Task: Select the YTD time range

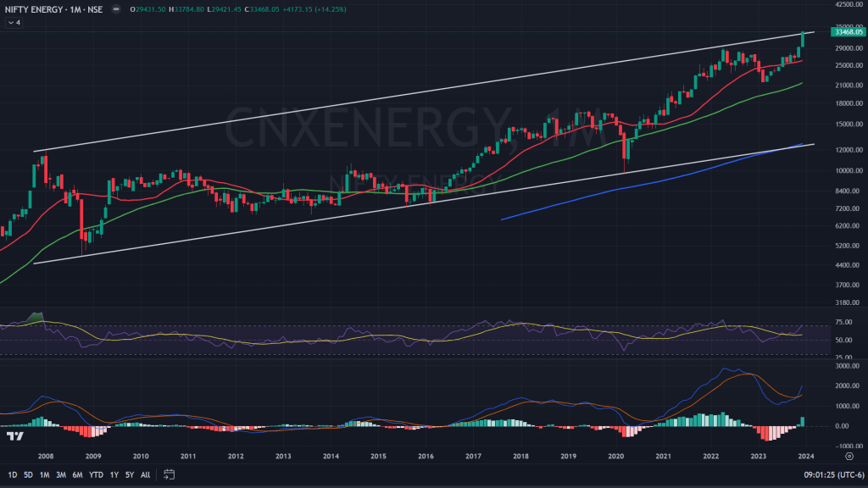Action: click(95, 474)
